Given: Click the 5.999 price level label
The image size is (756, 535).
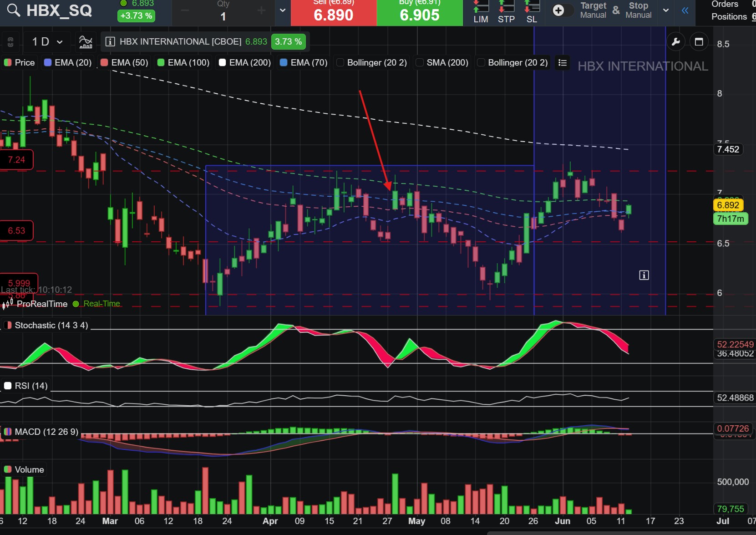Looking at the screenshot, I should [19, 283].
